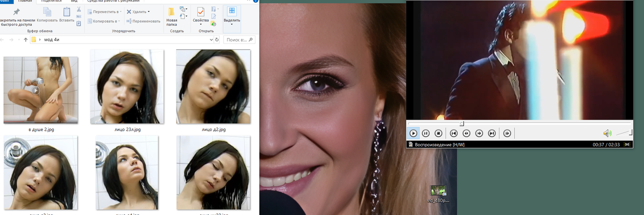This screenshot has height=215, width=644.
Task: Pin folder to Quick access (Закрепить на панели)
Action: [17, 17]
